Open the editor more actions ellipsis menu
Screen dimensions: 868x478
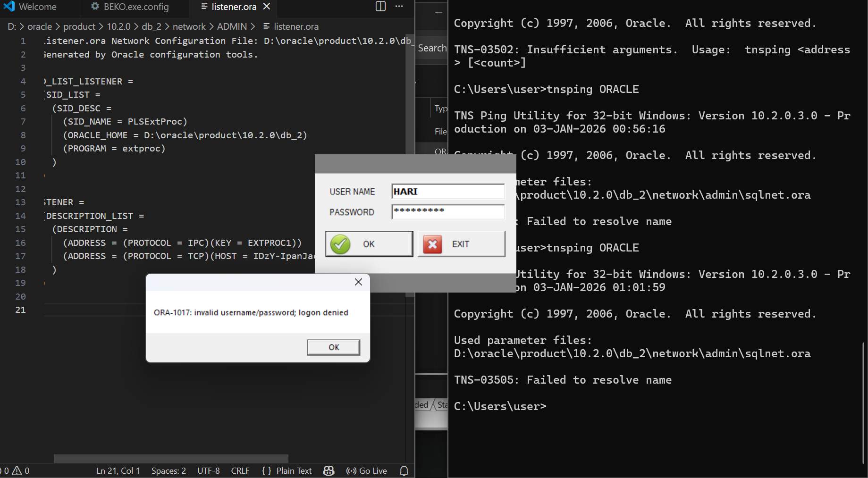(399, 7)
